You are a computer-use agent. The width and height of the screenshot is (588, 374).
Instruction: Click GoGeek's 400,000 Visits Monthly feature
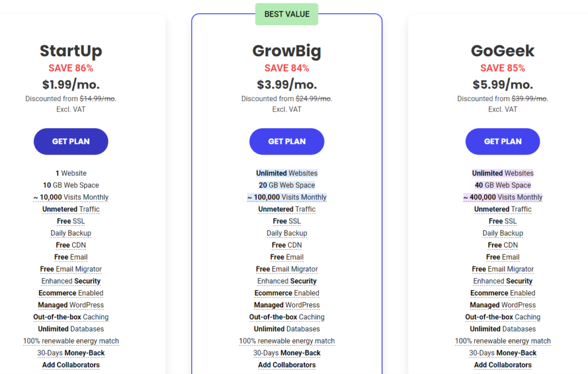point(502,197)
